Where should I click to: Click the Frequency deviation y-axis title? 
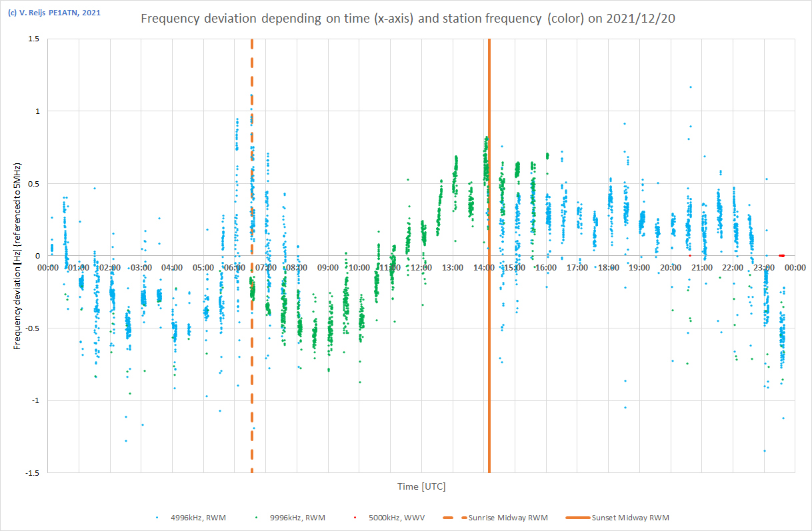pos(18,256)
